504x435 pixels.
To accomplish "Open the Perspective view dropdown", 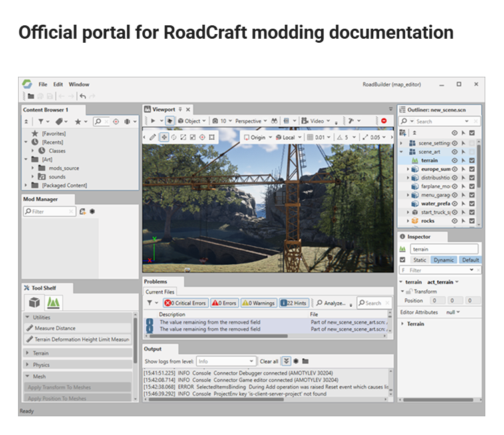I will [251, 121].
